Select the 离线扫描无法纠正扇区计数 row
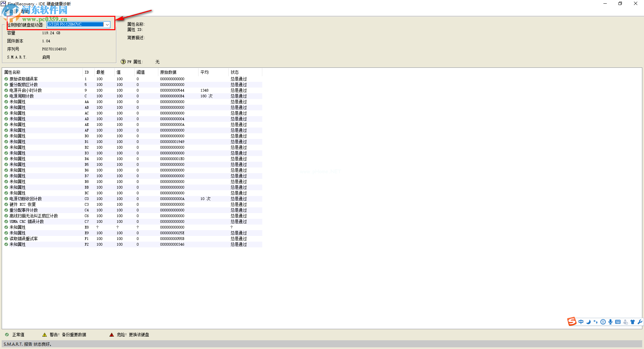Screen dimensions: 644x349 coord(132,216)
